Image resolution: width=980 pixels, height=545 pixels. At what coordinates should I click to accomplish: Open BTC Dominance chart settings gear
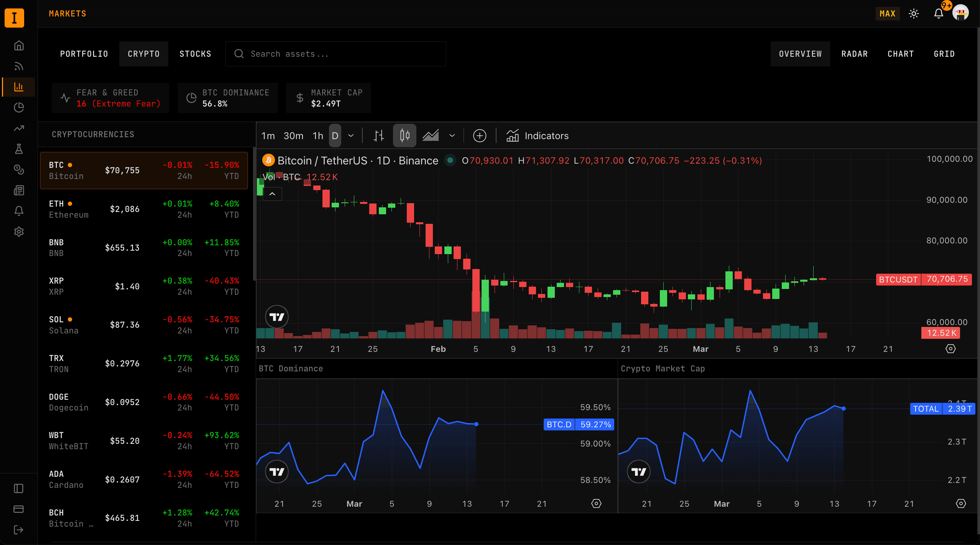click(x=596, y=503)
